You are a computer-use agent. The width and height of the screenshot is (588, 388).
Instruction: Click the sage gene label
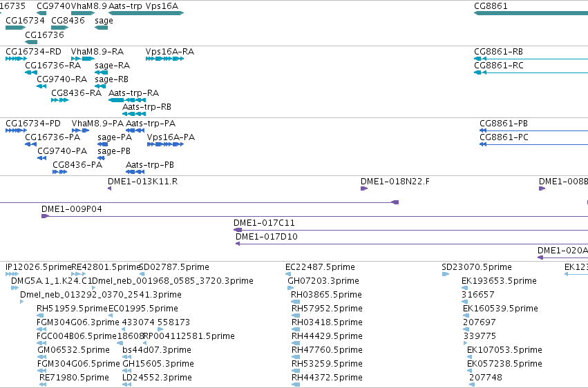(104, 21)
